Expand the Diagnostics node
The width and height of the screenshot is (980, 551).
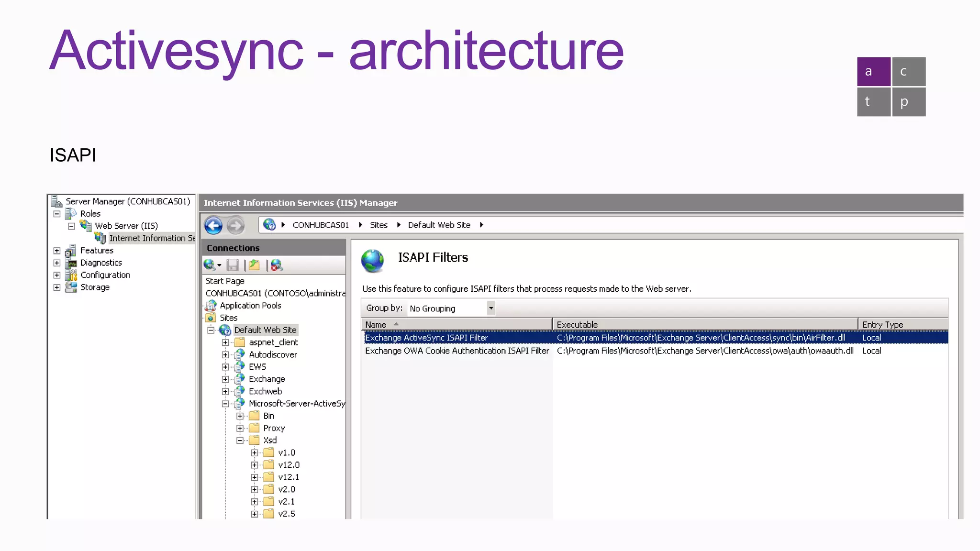tap(56, 263)
